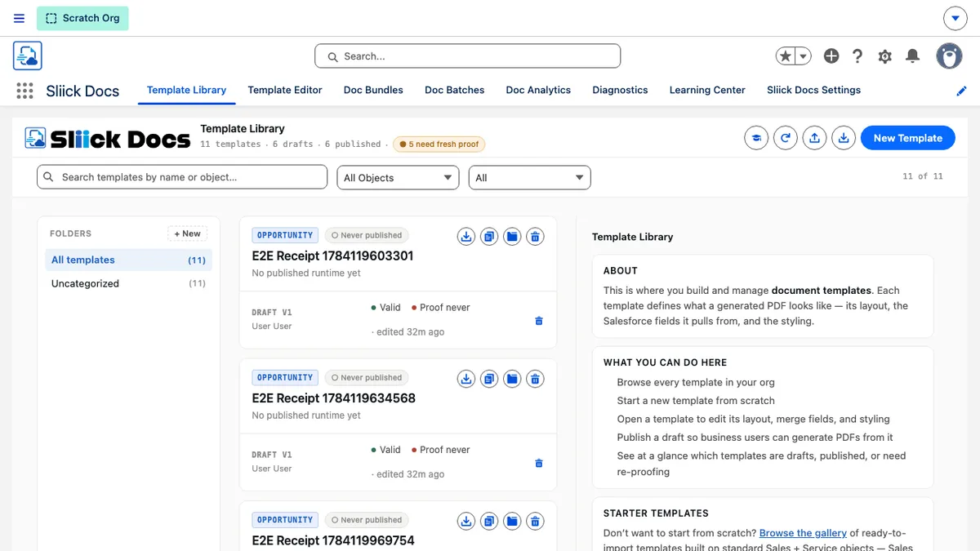This screenshot has height=551, width=980.
Task: Click the '5 need fresh proof' badge
Action: click(439, 144)
